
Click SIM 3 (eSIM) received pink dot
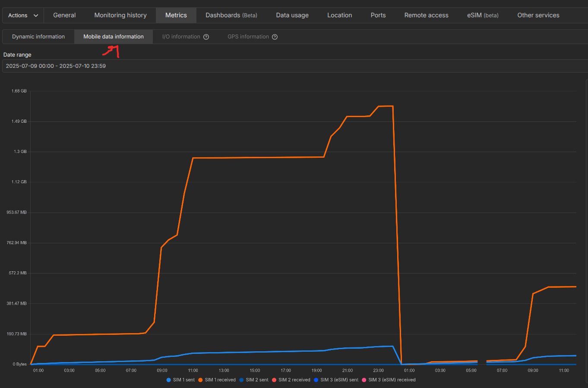pyautogui.click(x=364, y=380)
